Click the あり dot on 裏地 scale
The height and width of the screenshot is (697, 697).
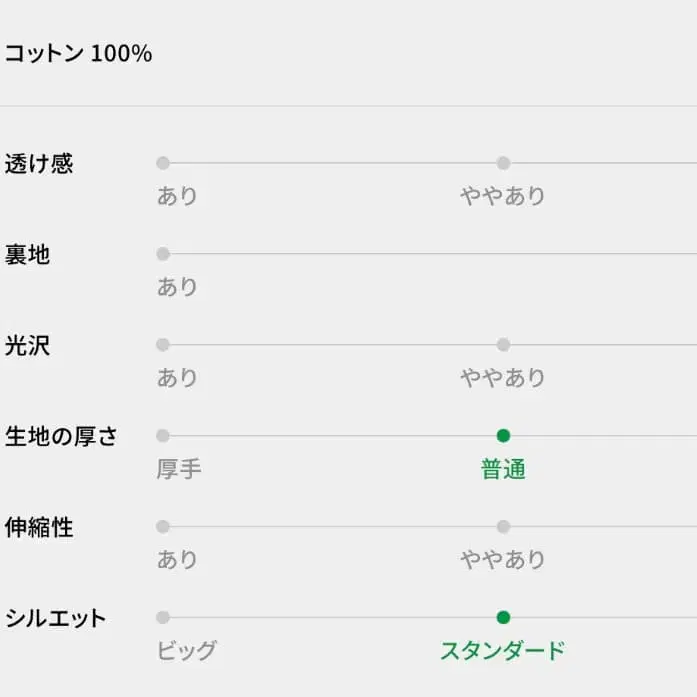163,254
